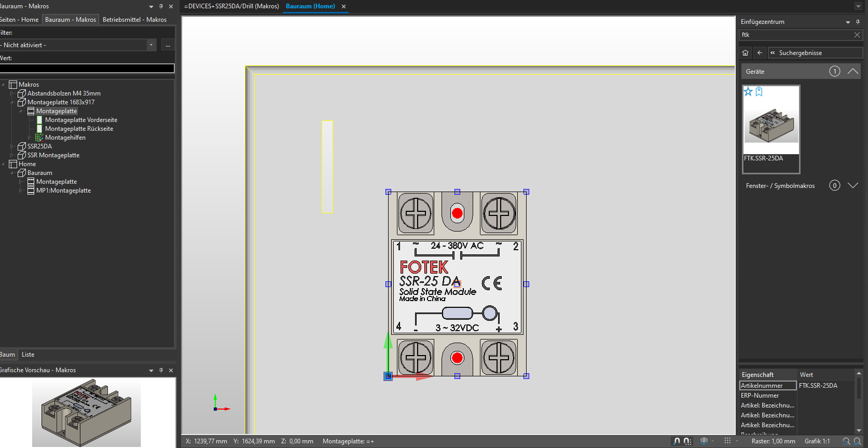Viewport: 868px width, 448px height.
Task: Click back arrow in Einfügezentrum
Action: click(760, 53)
